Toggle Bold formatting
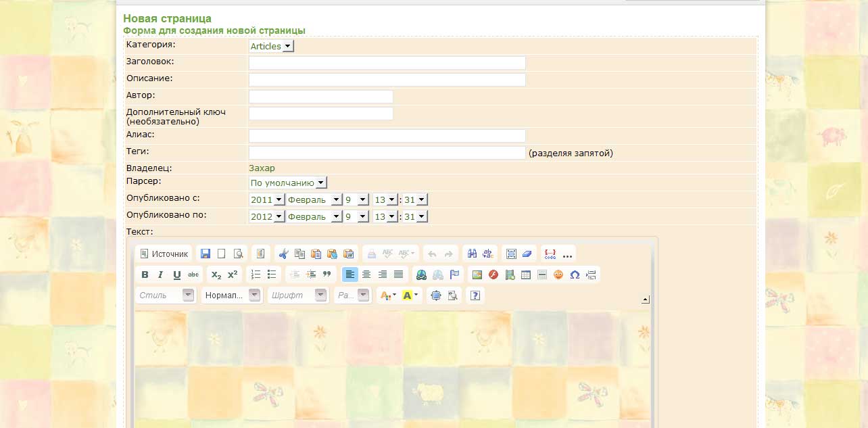Image resolution: width=868 pixels, height=428 pixels. pos(145,275)
